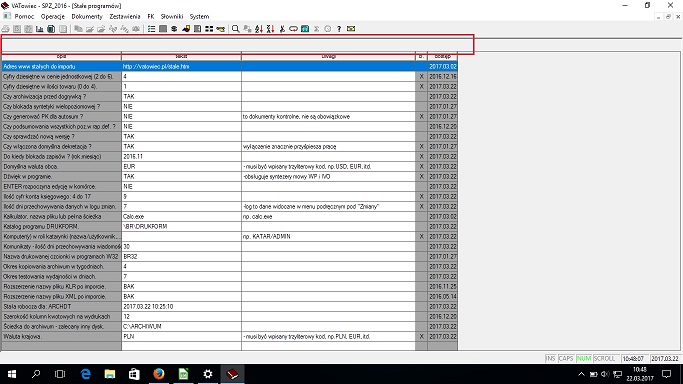
Task: Click the magnifier search icon in toolbar
Action: click(236, 29)
